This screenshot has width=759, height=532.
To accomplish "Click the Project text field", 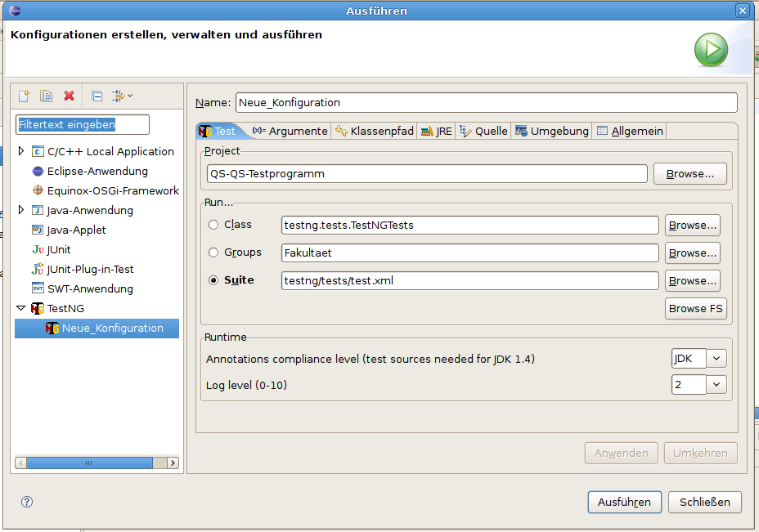I will click(427, 173).
